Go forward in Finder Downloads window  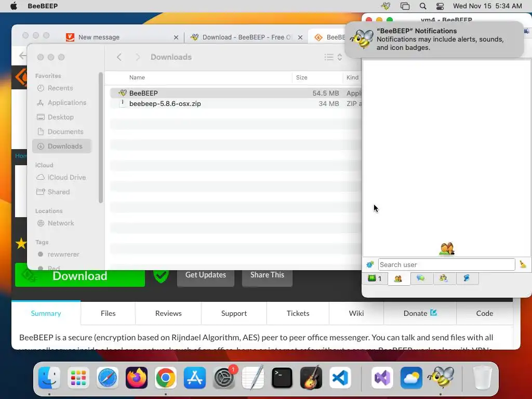click(137, 57)
